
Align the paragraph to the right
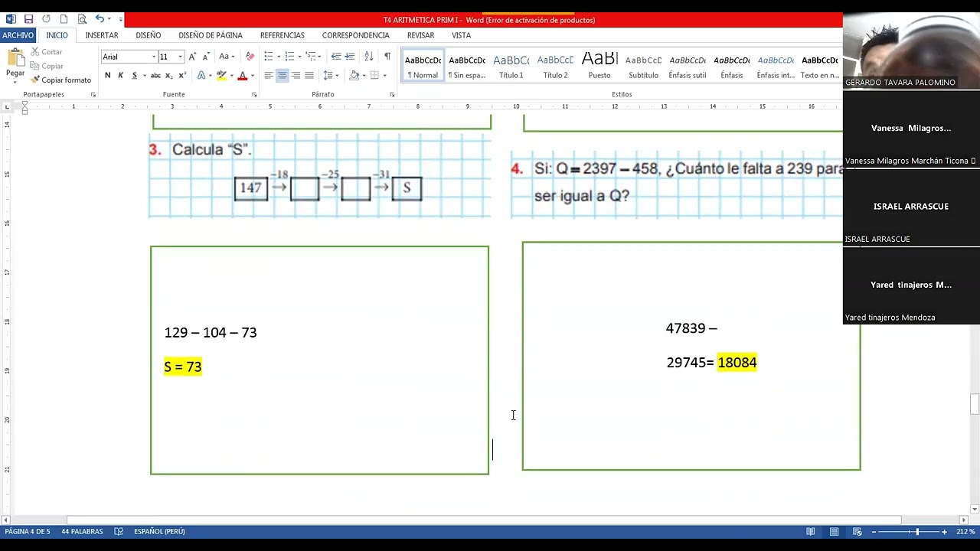[296, 75]
